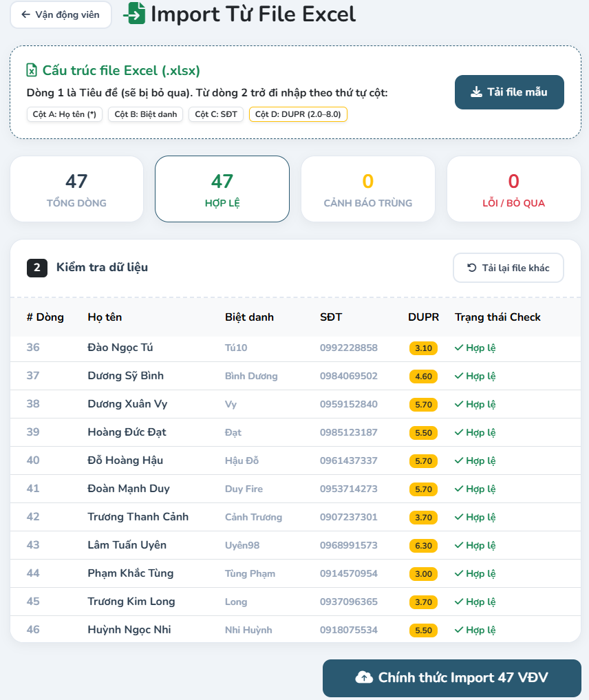Click phone number 0918075534

[x=348, y=630]
